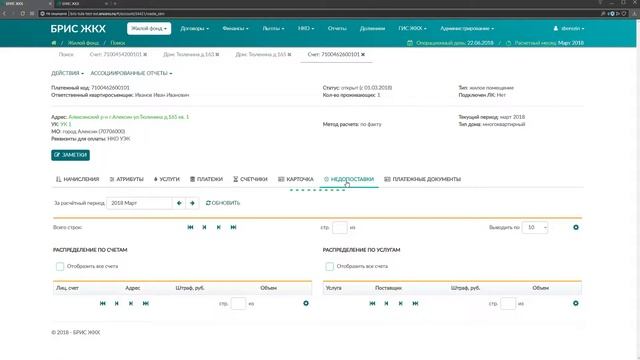
Task: Jump to first page in accounts table
Action: (102, 303)
